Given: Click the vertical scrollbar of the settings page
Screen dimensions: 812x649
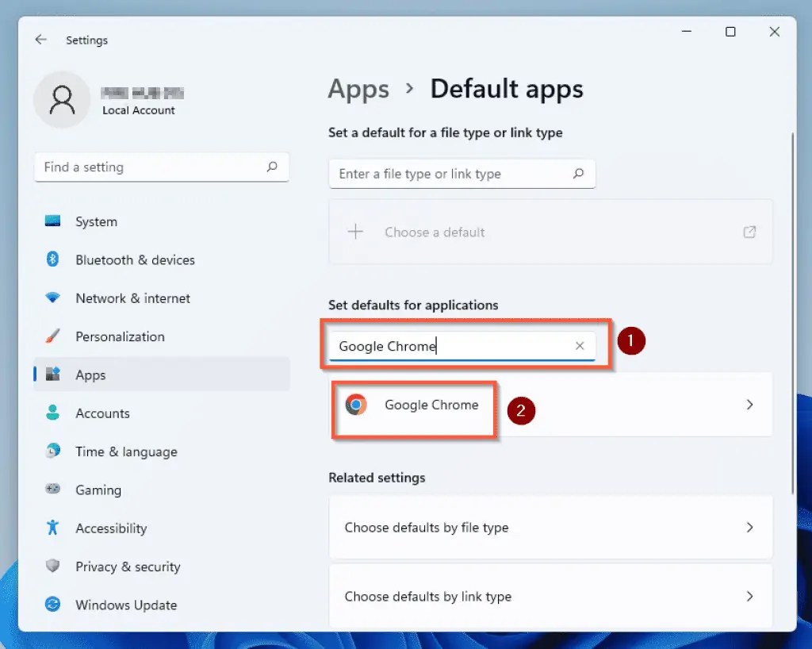Looking at the screenshot, I should pos(792,313).
